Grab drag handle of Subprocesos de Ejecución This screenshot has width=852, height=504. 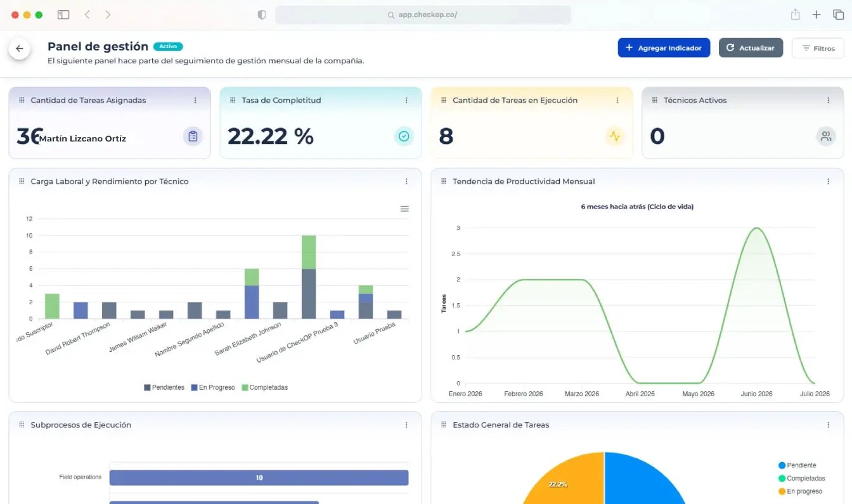[22, 425]
